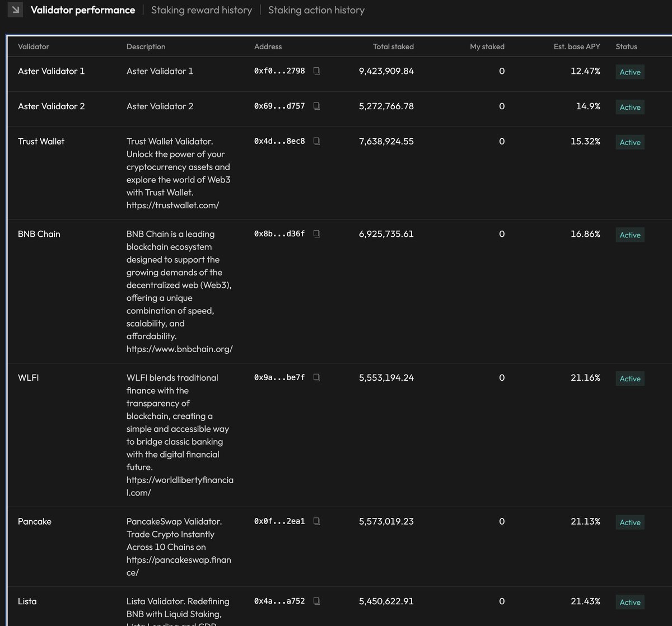The height and width of the screenshot is (626, 672).
Task: Click total staked value 9,423,909.84
Action: tap(386, 71)
